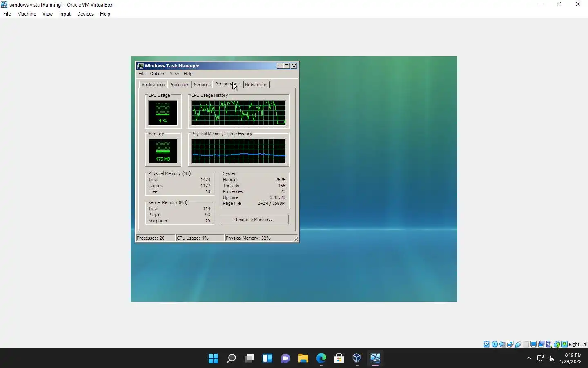The height and width of the screenshot is (368, 588).
Task: Open the Windows Start menu
Action: pos(213,358)
